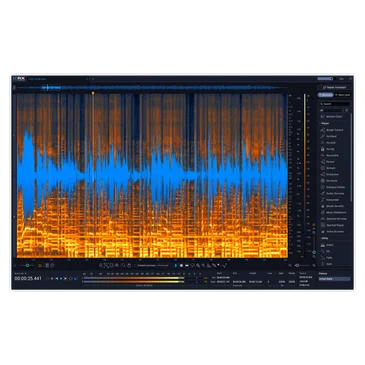The image size is (365, 365).
Task: Open the Module Chain
Action: (334, 117)
